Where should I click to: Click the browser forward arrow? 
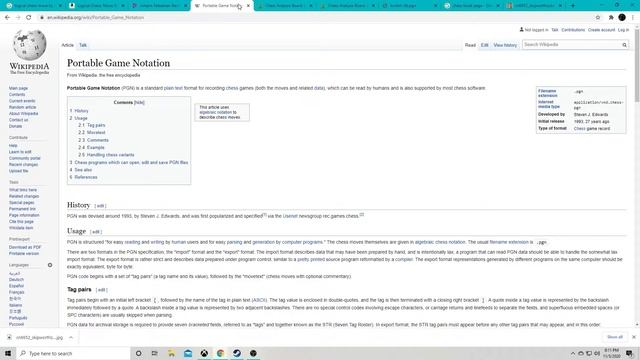(x=18, y=18)
